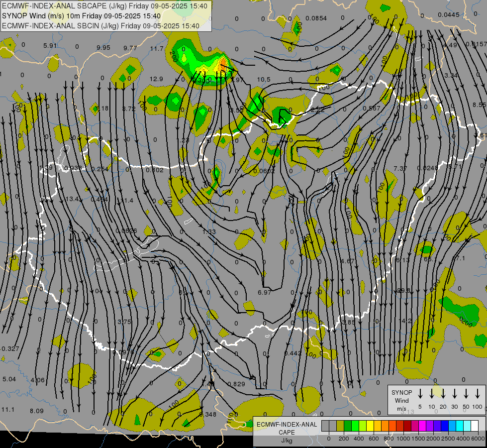Select the olive swatch in CAPE legend
The image size is (487, 448).
tap(340, 426)
